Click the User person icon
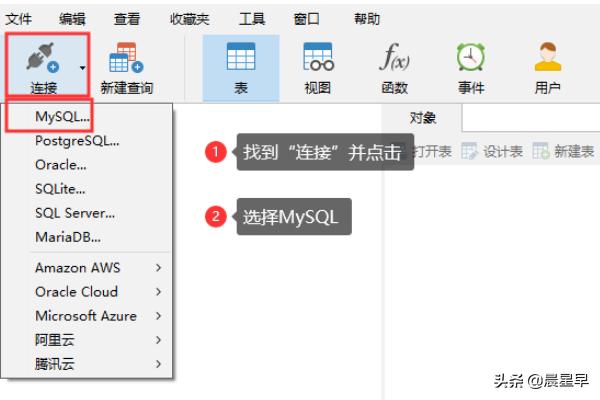Screen dimensions: 600x400 (x=548, y=57)
